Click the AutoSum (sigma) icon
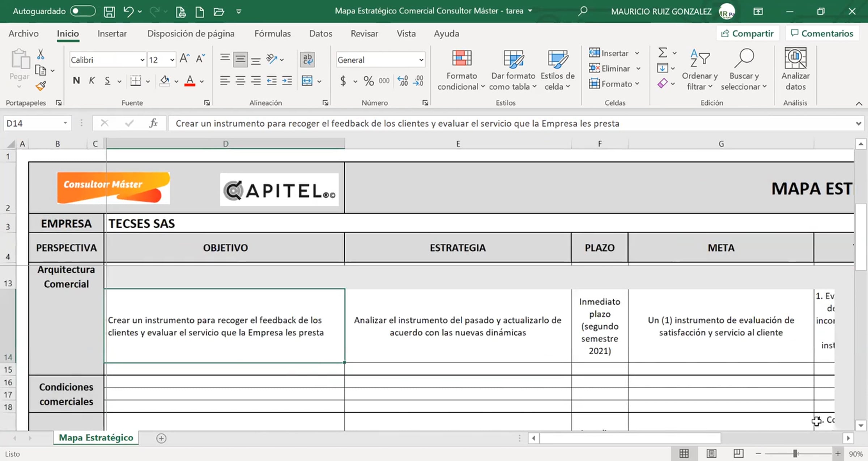This screenshot has height=461, width=868. [663, 53]
